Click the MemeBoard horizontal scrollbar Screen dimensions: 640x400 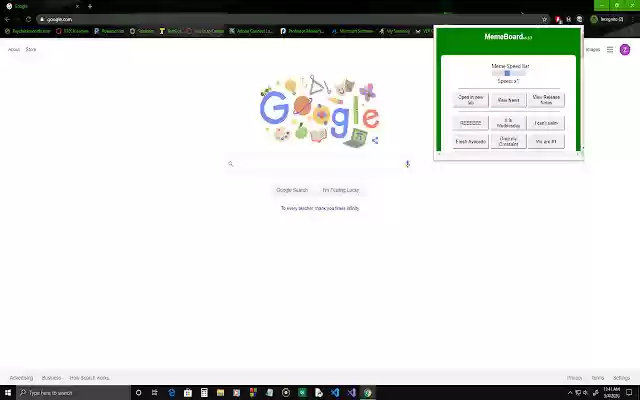(508, 154)
